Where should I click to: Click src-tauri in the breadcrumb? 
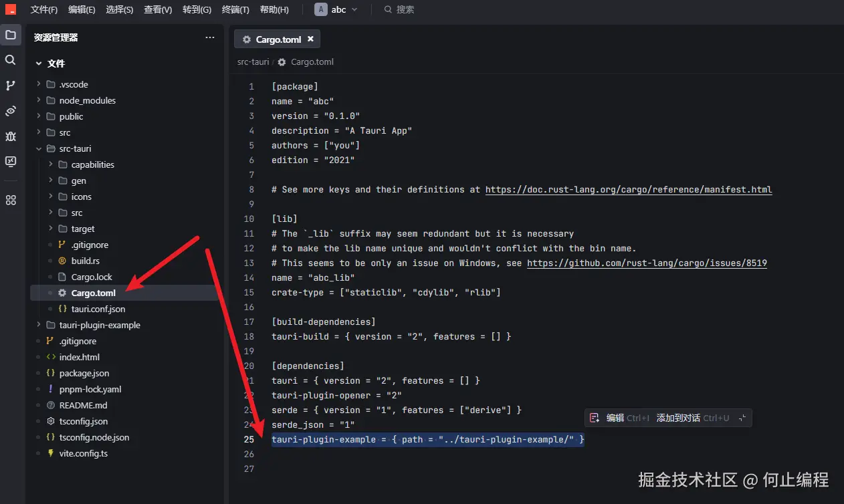[253, 61]
